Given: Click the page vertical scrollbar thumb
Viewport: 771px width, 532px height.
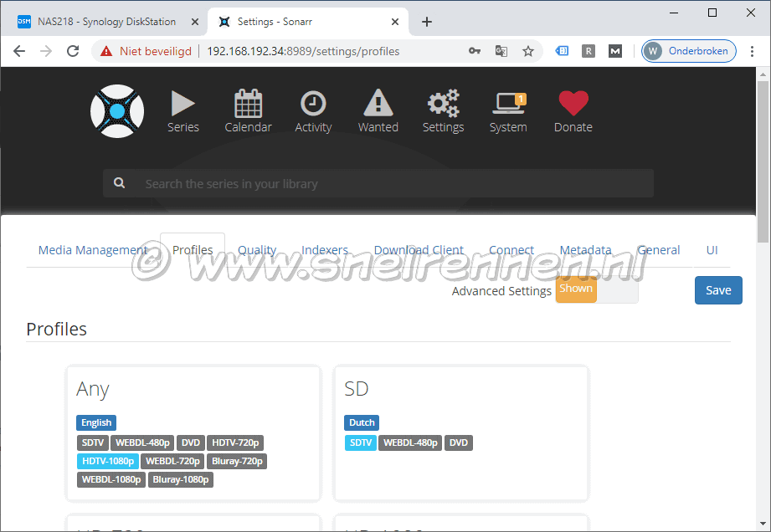Looking at the screenshot, I should coord(763,162).
